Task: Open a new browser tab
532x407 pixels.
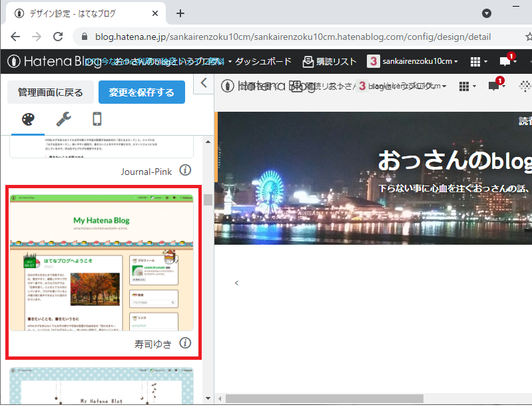Action: [180, 13]
